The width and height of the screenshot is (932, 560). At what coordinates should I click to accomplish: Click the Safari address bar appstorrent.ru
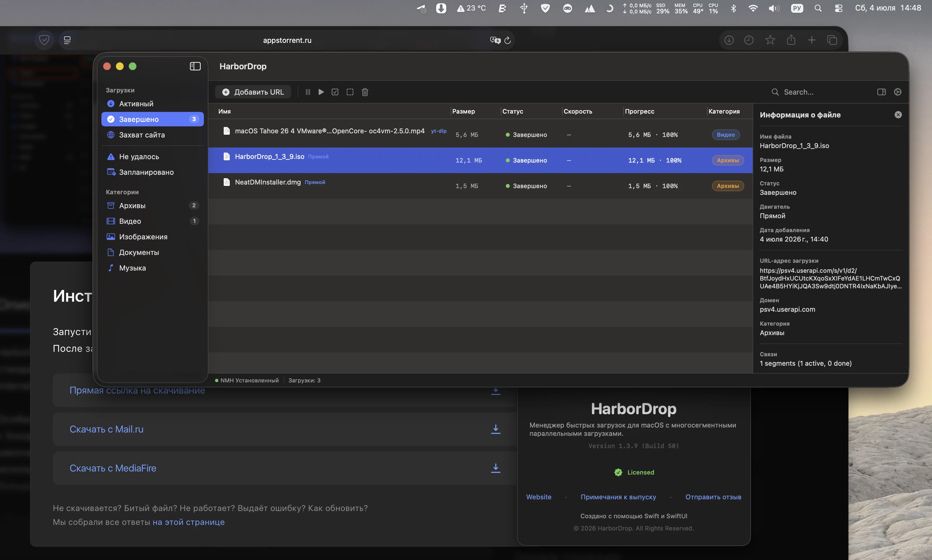click(x=287, y=40)
